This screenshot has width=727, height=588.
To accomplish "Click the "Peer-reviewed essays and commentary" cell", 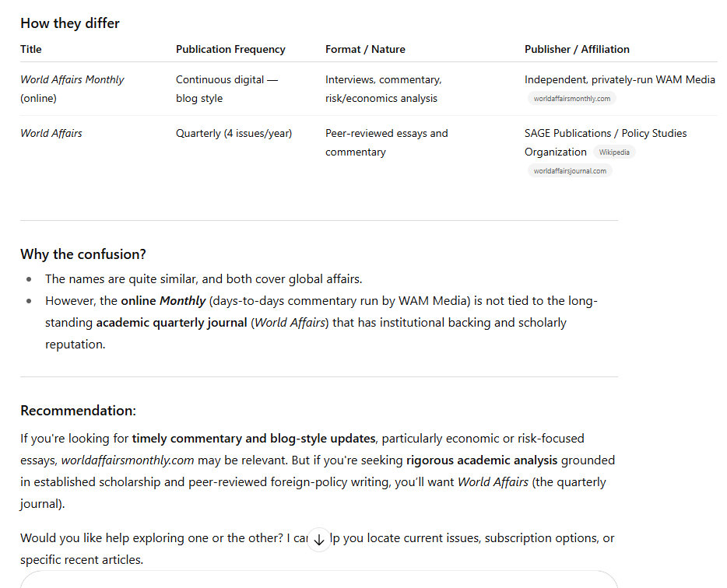I will pyautogui.click(x=386, y=142).
